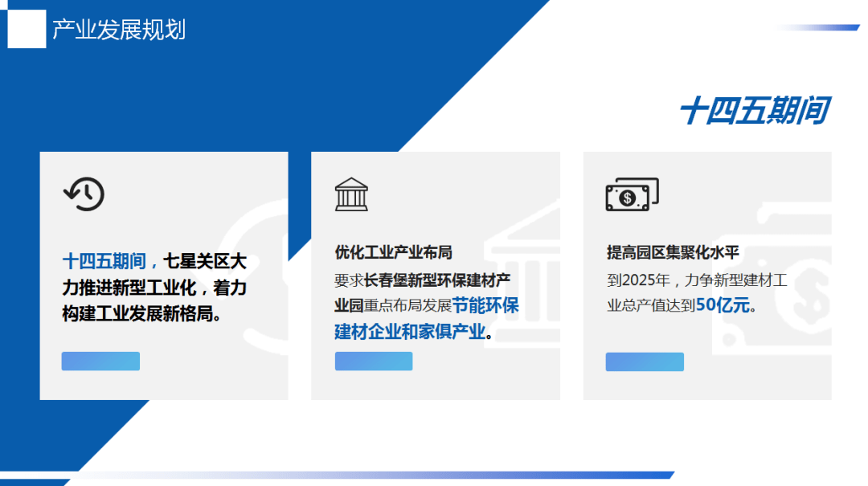Click the blue 十四五期间 in the first card
Viewport: 868px width, 486px height.
click(104, 261)
